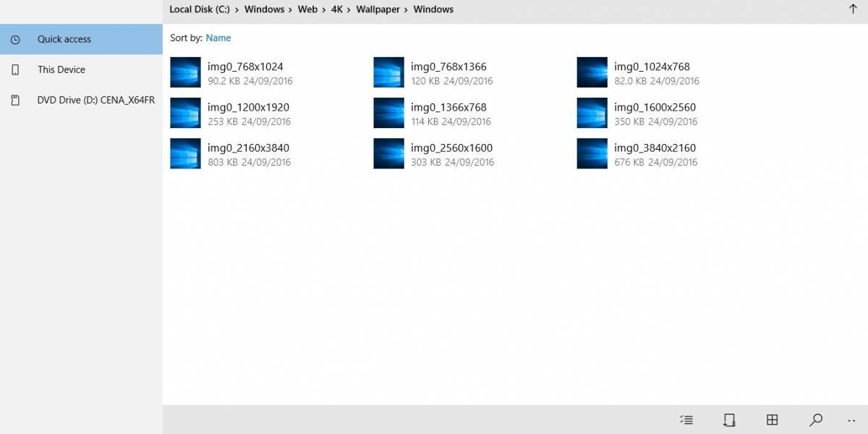Click file name img0_2160x3840
Viewport: 868px width, 434px height.
point(248,148)
